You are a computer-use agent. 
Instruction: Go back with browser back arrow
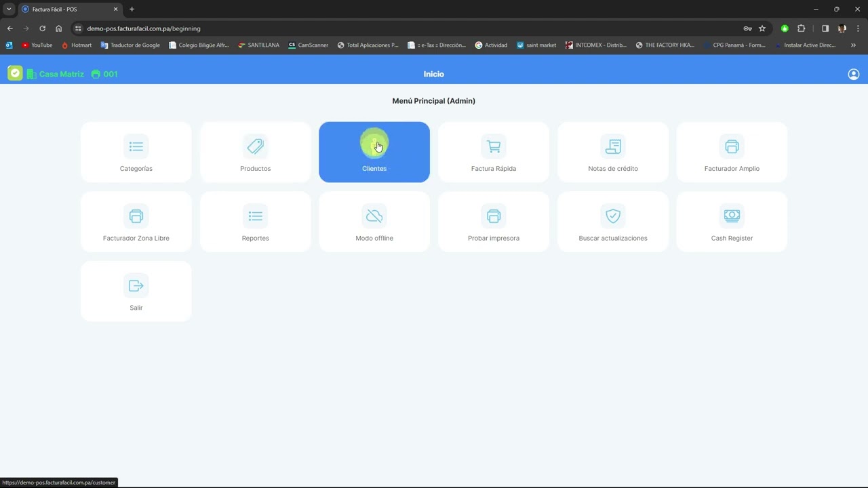9,28
